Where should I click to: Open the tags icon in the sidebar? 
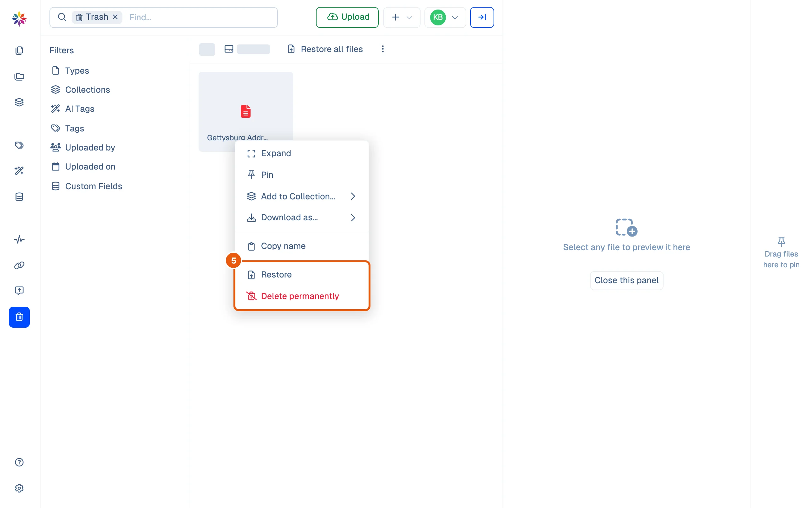click(19, 145)
